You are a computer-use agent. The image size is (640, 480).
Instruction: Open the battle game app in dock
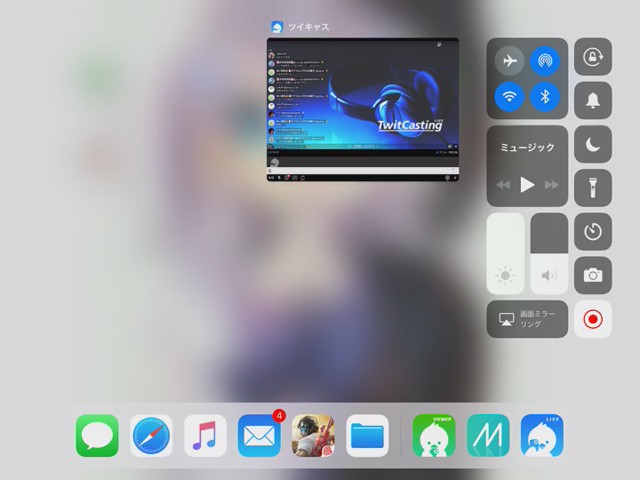pos(313,436)
